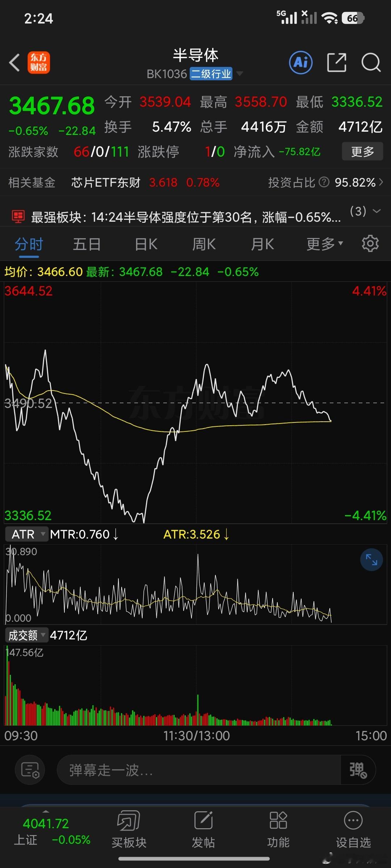Screen dimensions: 391x868
Task: Open 芯片ETF东财 fund link
Action: [106, 182]
